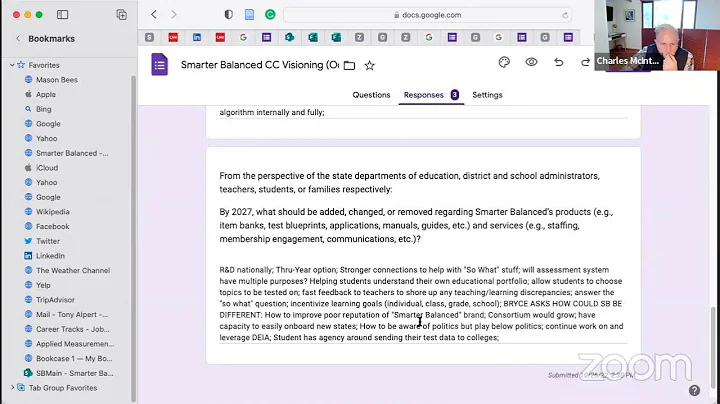This screenshot has width=720, height=404.
Task: Click the form title Smarter Balanced CC Visioning
Action: (x=259, y=65)
